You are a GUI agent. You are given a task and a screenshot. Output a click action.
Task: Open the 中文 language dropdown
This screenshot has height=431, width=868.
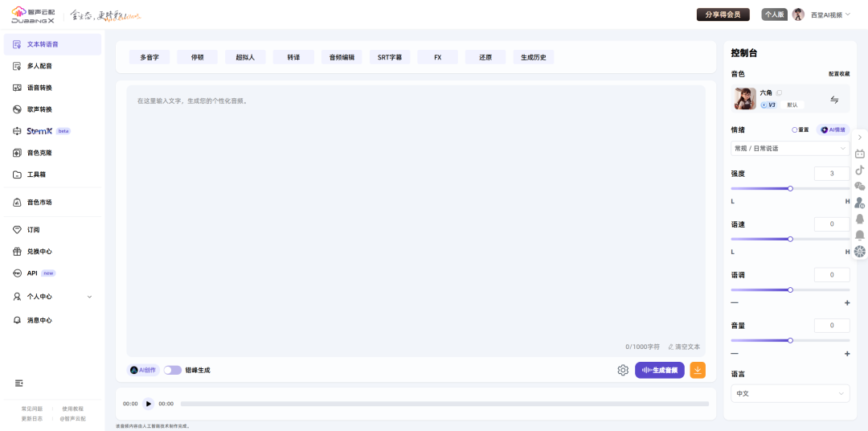click(790, 394)
